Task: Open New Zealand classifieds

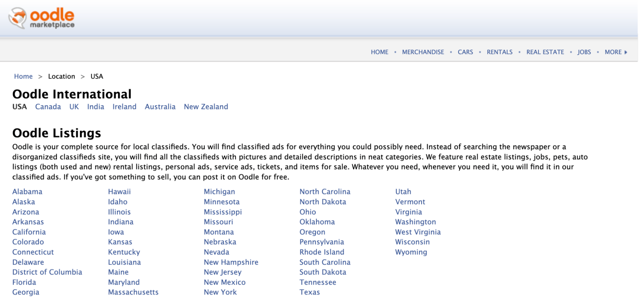Action: point(206,107)
